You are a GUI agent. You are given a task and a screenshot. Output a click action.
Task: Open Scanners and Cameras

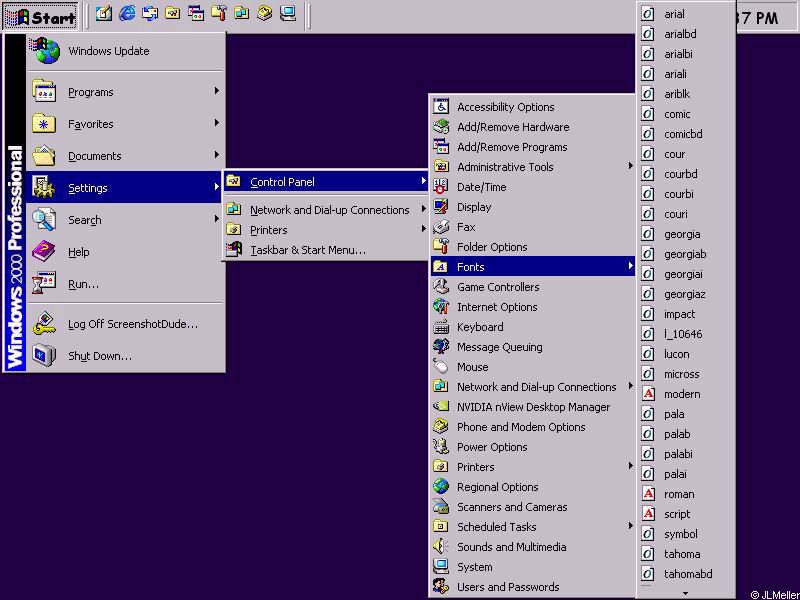coord(533,507)
